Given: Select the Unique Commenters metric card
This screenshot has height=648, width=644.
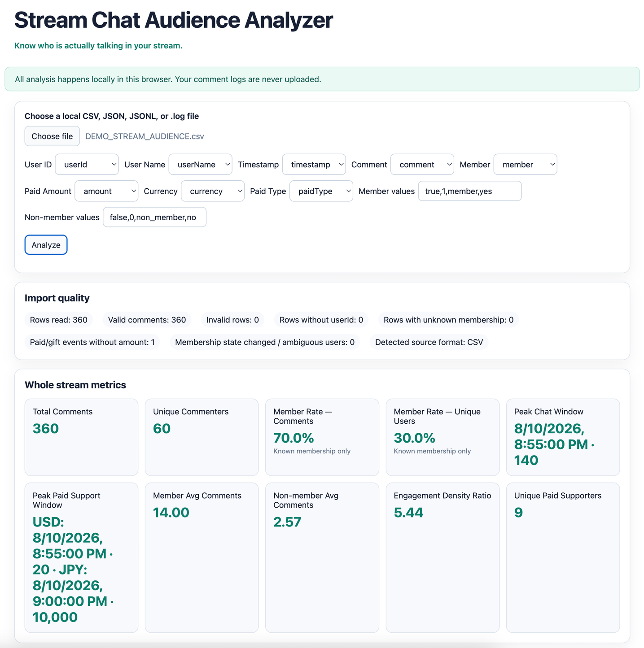Looking at the screenshot, I should tap(202, 437).
